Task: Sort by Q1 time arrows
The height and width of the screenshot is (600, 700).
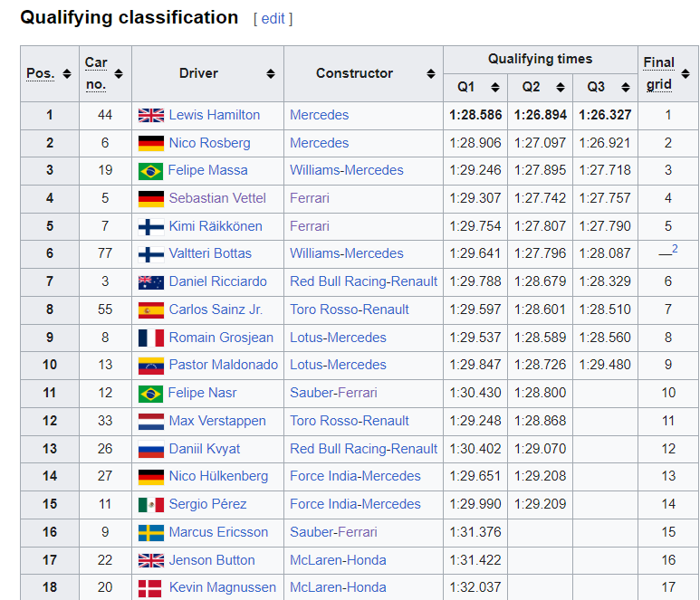Action: point(495,88)
